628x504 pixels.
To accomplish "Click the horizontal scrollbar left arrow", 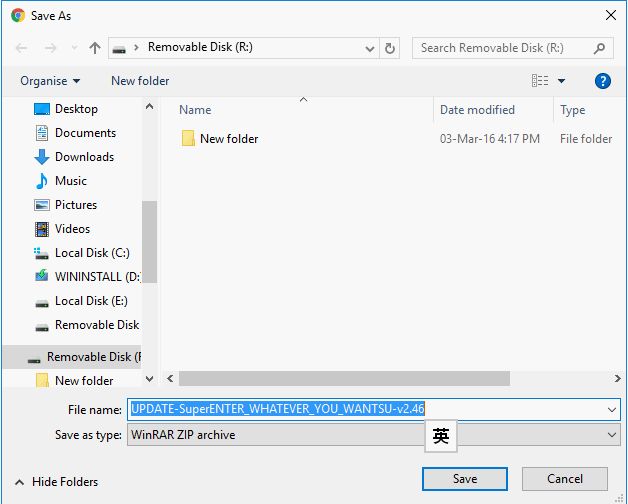I will tap(171, 379).
